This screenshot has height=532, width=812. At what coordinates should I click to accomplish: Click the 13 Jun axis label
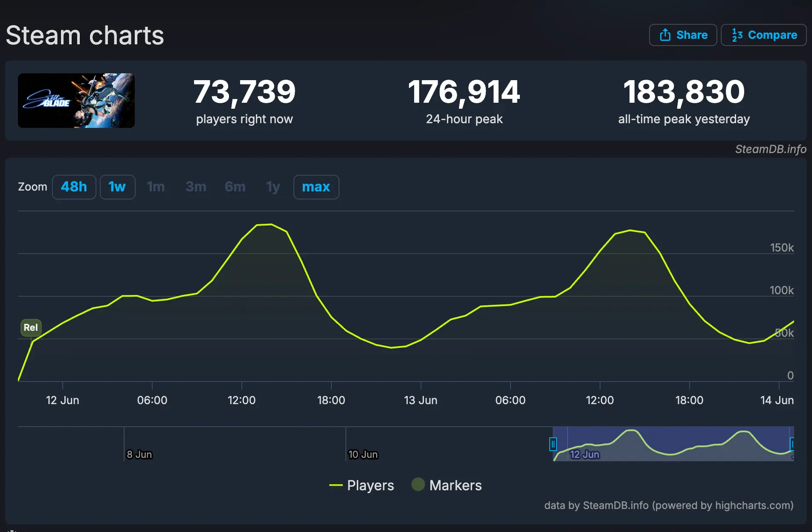[x=420, y=400]
